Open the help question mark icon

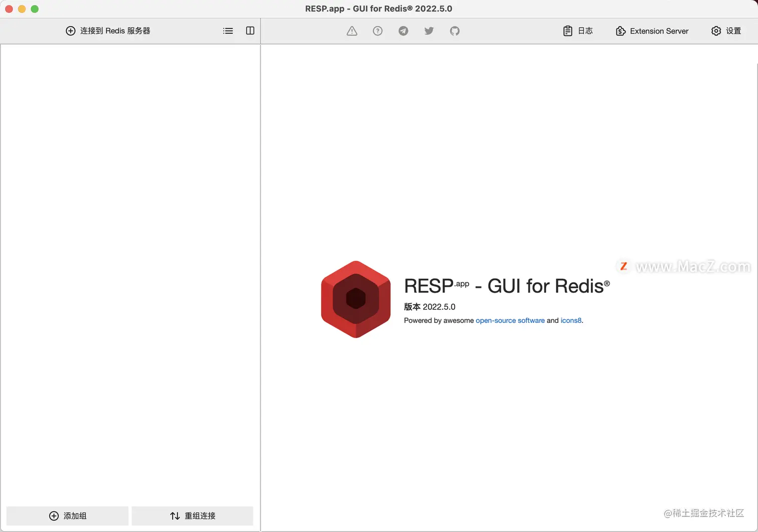click(x=377, y=31)
